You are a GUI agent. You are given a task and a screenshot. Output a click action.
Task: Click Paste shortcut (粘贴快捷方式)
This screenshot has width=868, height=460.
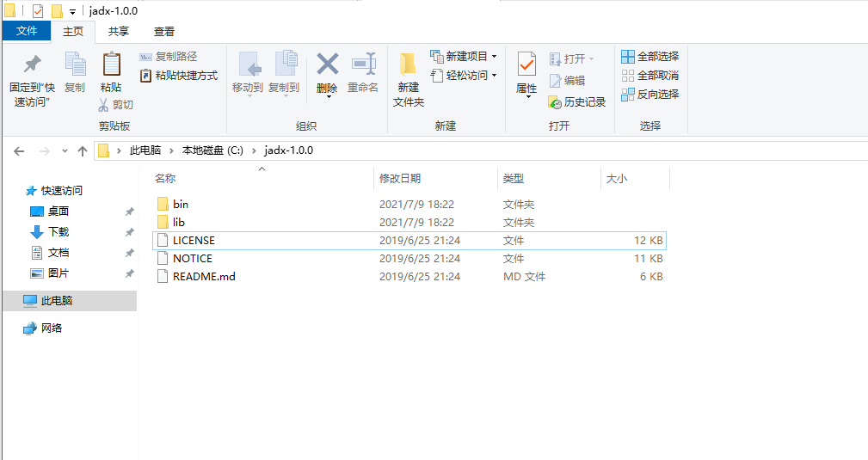click(179, 76)
